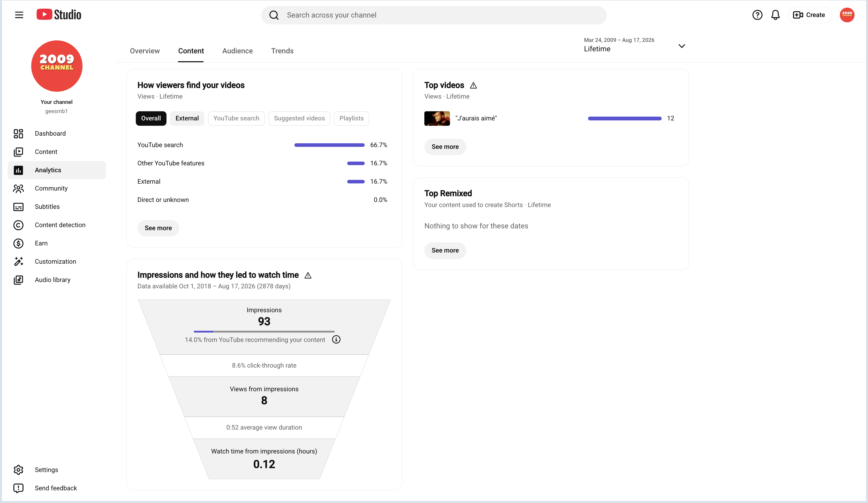This screenshot has width=868, height=503.
Task: Open the account avatar menu
Action: pos(847,15)
